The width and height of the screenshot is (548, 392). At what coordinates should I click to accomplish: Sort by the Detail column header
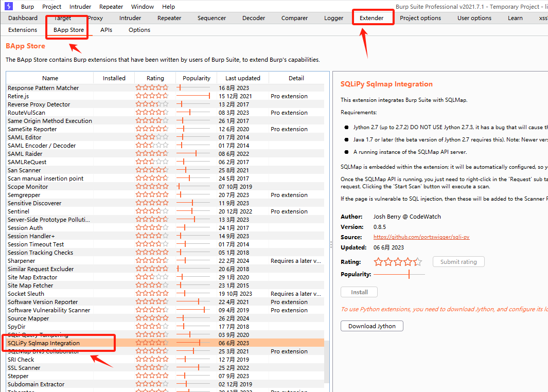[296, 78]
